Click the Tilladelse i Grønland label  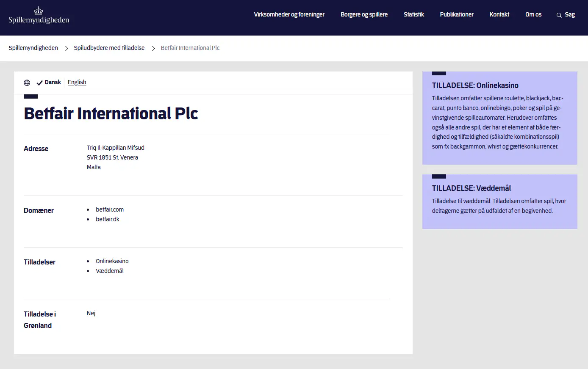(x=40, y=319)
